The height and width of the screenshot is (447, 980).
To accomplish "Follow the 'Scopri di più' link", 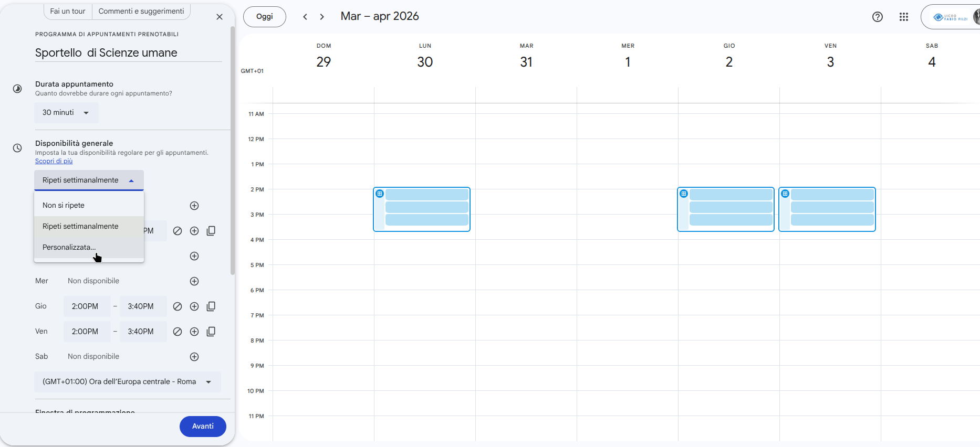I will tap(54, 161).
